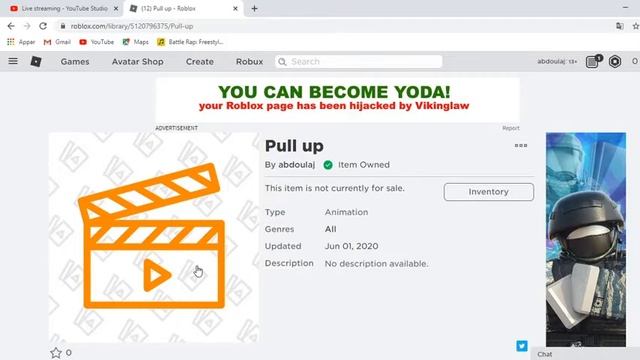
Task: Close the YouTube Studio tab
Action: pyautogui.click(x=116, y=9)
